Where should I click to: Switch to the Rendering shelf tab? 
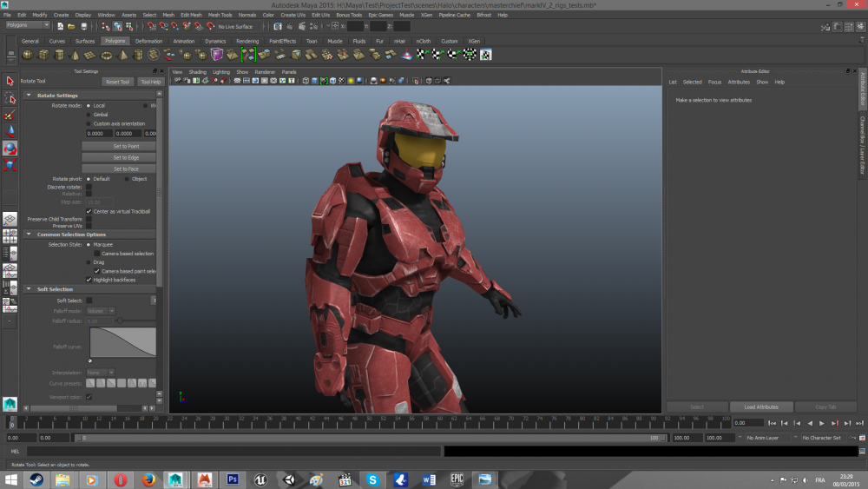click(x=247, y=41)
